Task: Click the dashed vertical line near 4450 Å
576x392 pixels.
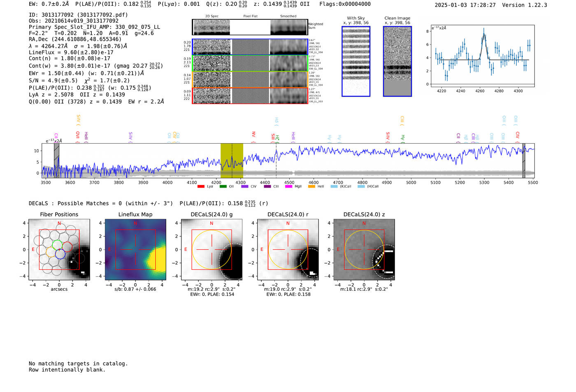Action: (x=276, y=160)
